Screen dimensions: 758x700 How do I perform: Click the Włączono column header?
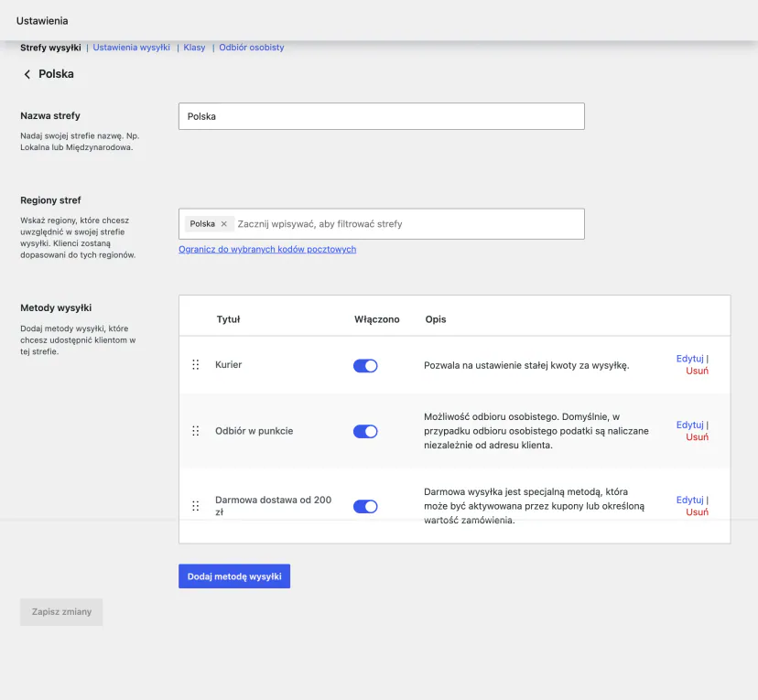(x=377, y=319)
